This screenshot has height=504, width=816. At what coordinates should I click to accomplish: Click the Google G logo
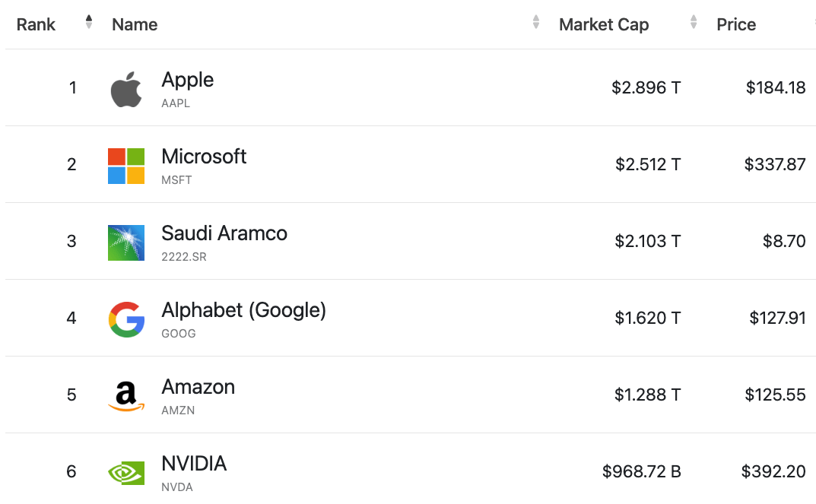126,319
